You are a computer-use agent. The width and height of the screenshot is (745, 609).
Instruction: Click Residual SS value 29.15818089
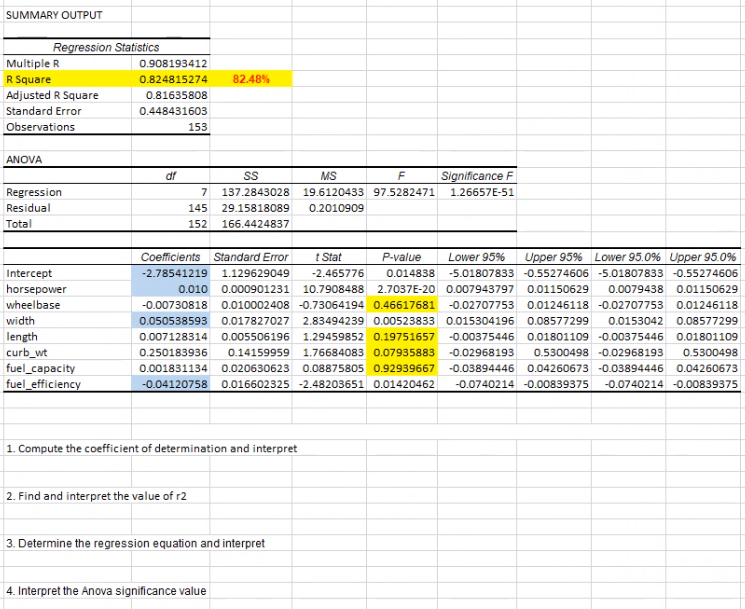pos(255,208)
